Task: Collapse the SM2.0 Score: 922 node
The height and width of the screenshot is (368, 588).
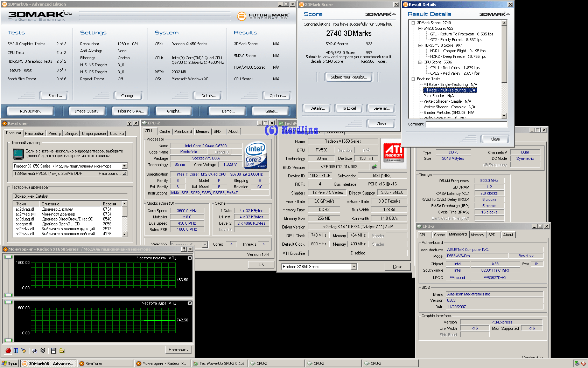Action: [420, 28]
